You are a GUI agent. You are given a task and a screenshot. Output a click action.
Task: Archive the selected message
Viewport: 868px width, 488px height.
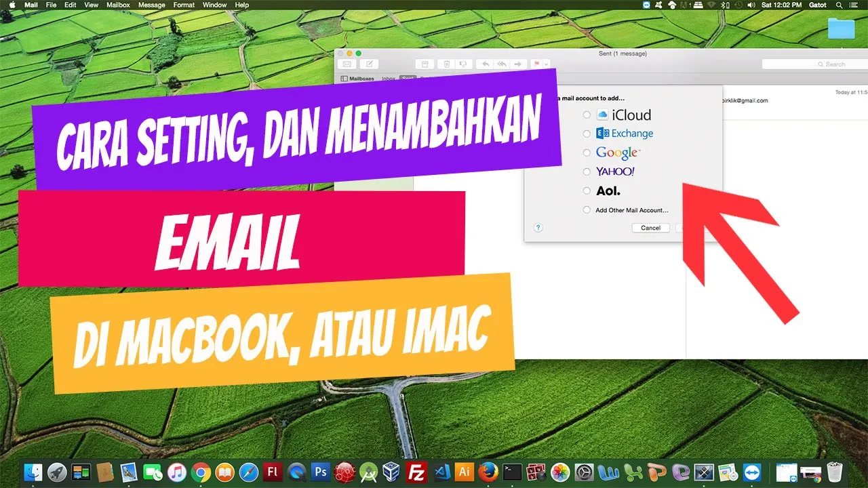(425, 64)
